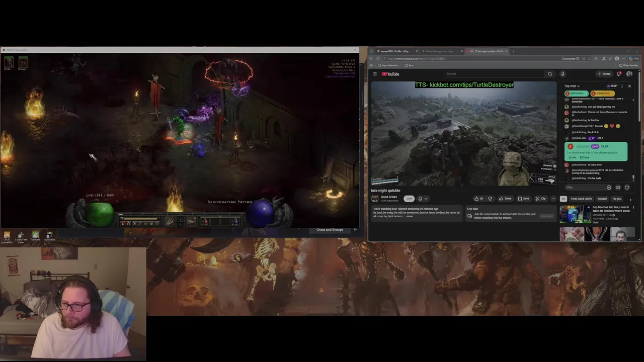The height and width of the screenshot is (362, 644).
Task: Click the Join channel button
Action: (409, 199)
